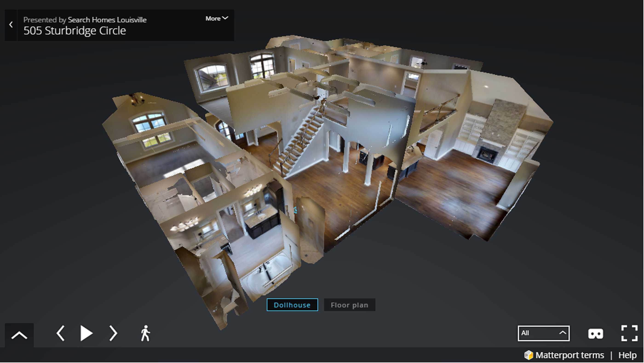This screenshot has width=644, height=363.
Task: Expand the More dropdown menu
Action: pyautogui.click(x=216, y=18)
